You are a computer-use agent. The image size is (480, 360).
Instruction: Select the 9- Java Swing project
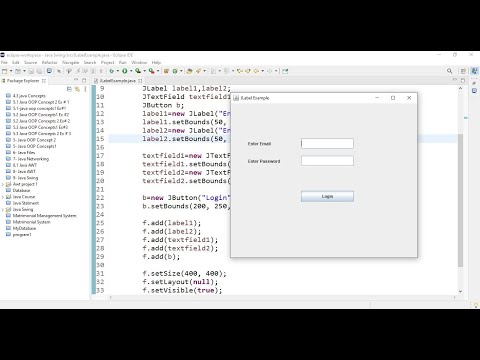click(25, 178)
